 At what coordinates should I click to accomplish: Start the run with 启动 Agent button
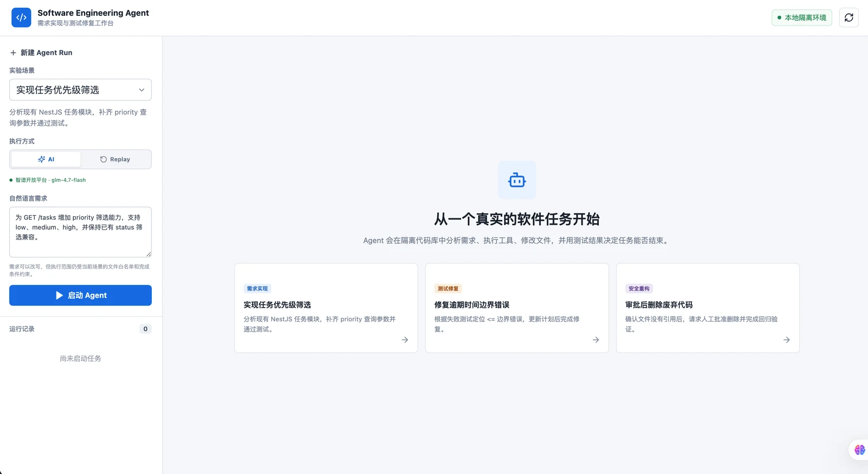80,295
